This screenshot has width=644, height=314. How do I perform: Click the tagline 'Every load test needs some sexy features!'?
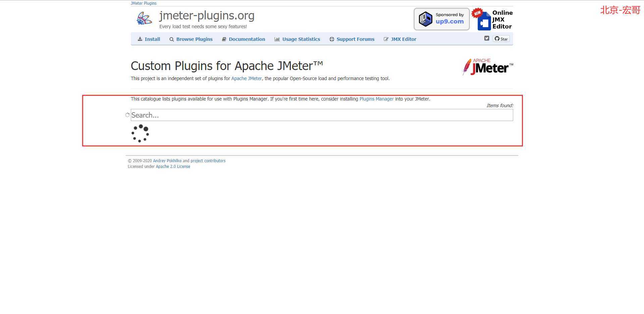(203, 26)
